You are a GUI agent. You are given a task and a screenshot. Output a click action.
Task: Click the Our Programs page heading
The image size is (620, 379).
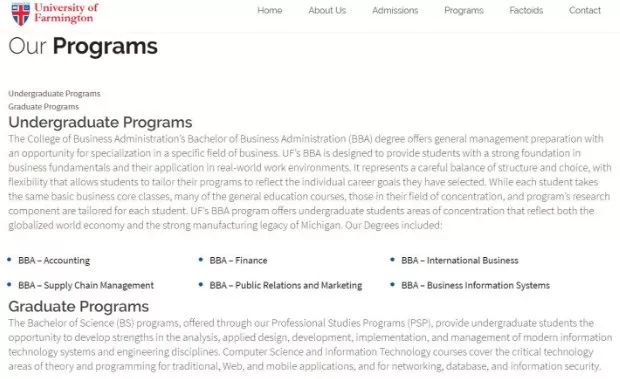[x=83, y=46]
